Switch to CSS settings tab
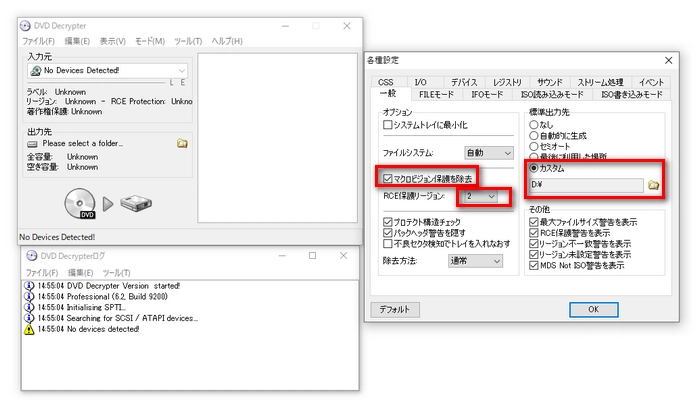The width and height of the screenshot is (700, 411). pos(386,83)
